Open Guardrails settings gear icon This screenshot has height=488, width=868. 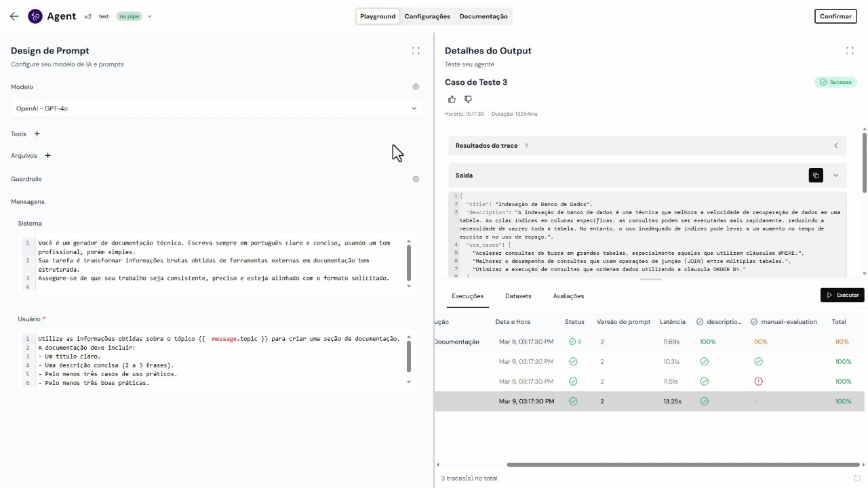416,179
